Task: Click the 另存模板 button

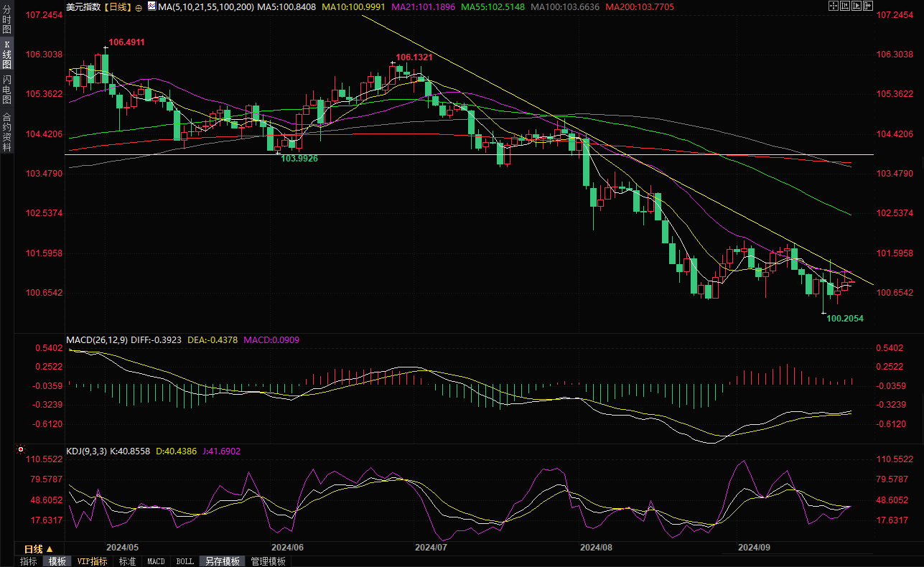Action: tap(222, 561)
